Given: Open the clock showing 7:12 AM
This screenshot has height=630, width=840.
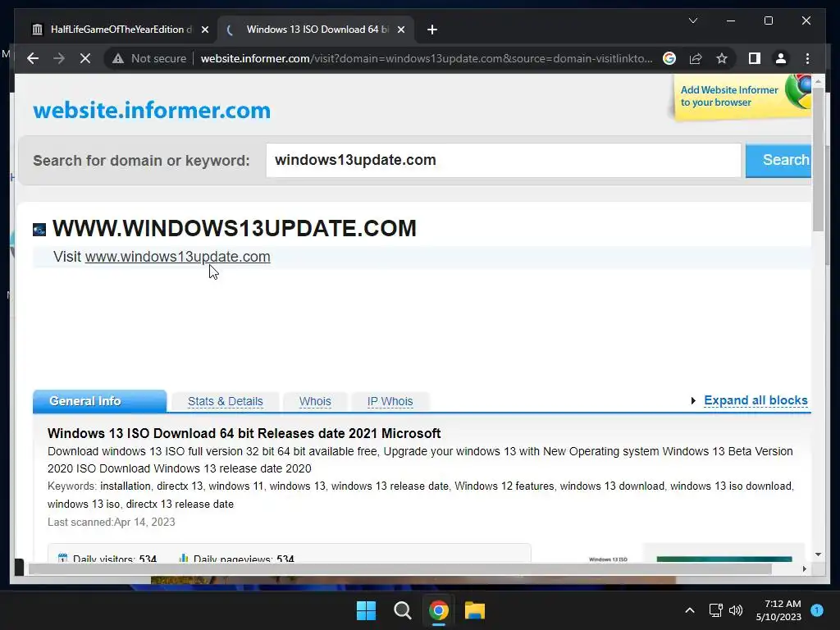Looking at the screenshot, I should pyautogui.click(x=778, y=610).
